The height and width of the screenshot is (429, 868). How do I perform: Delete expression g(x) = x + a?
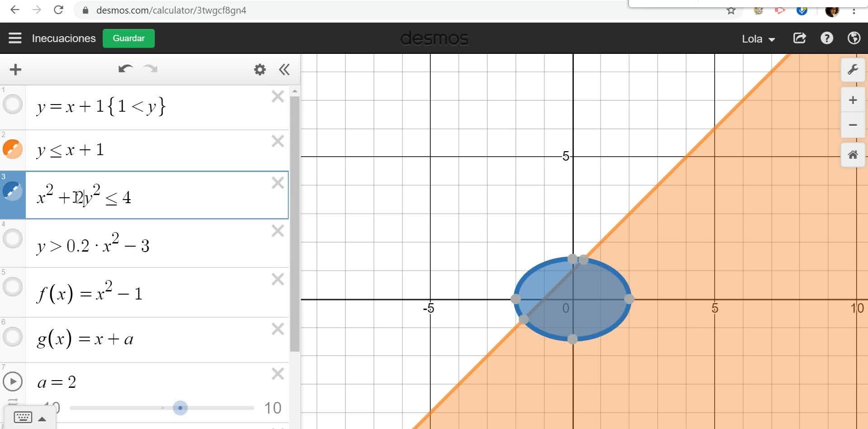pos(277,329)
